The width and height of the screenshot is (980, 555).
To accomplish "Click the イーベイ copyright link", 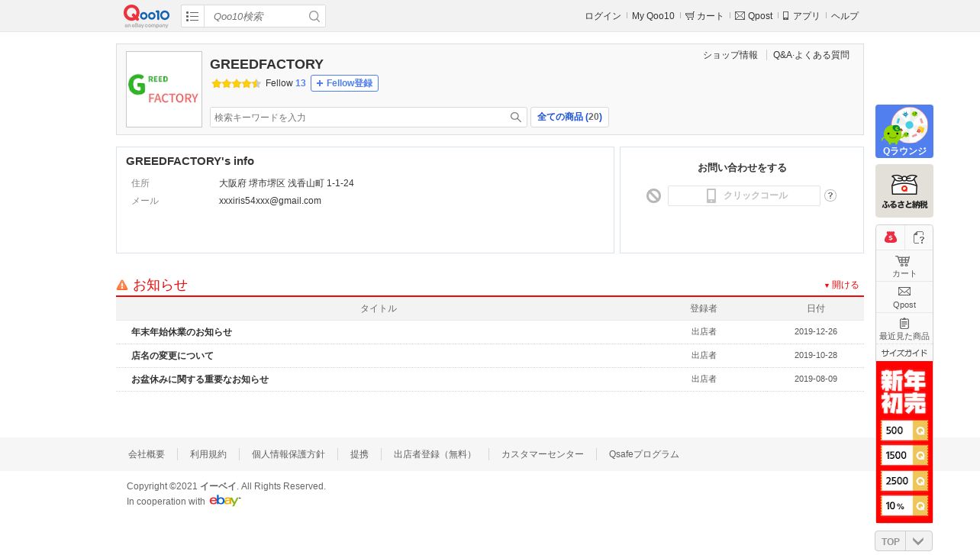I will pos(218,486).
